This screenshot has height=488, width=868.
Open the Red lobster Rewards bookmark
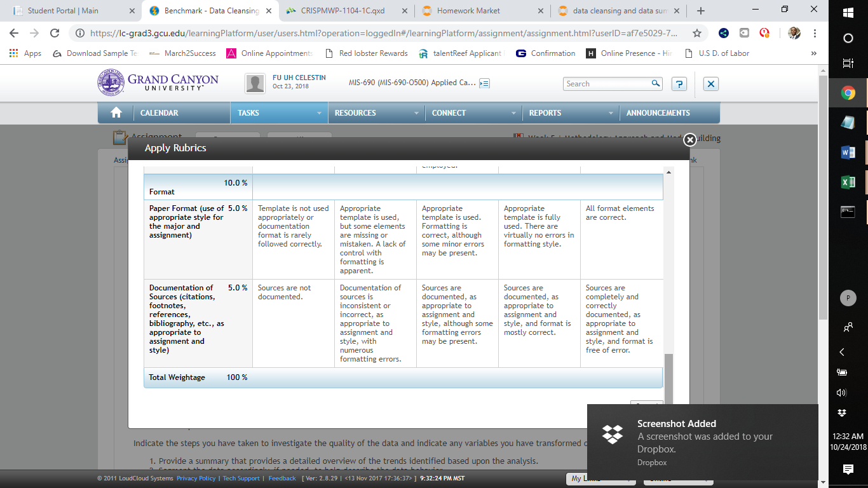point(367,53)
